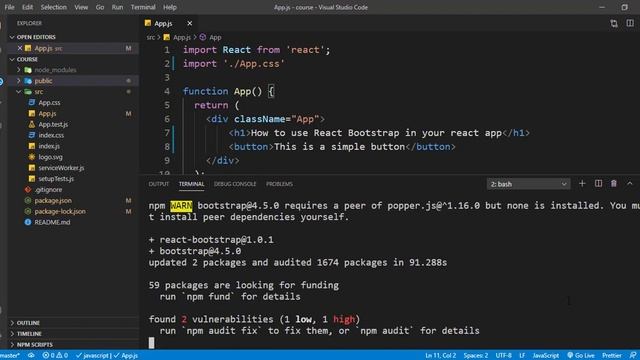Switch to the Output panel tab

click(158, 184)
